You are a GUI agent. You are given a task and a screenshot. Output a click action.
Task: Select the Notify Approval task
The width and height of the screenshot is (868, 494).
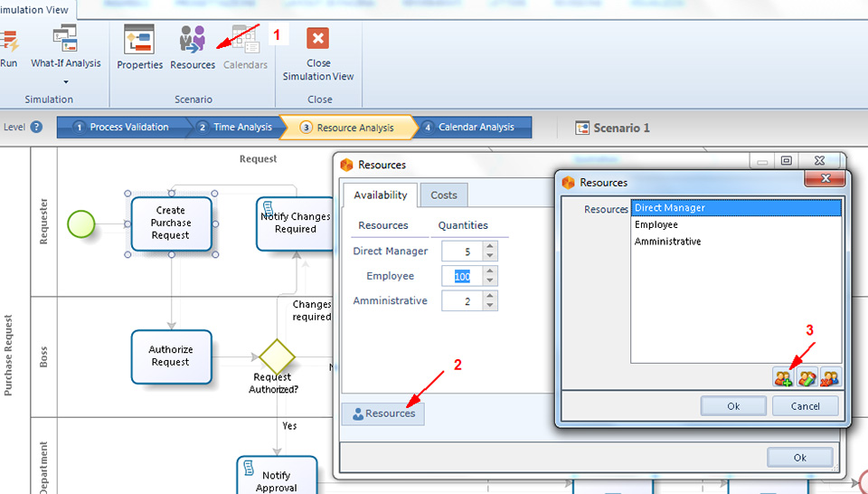[277, 476]
